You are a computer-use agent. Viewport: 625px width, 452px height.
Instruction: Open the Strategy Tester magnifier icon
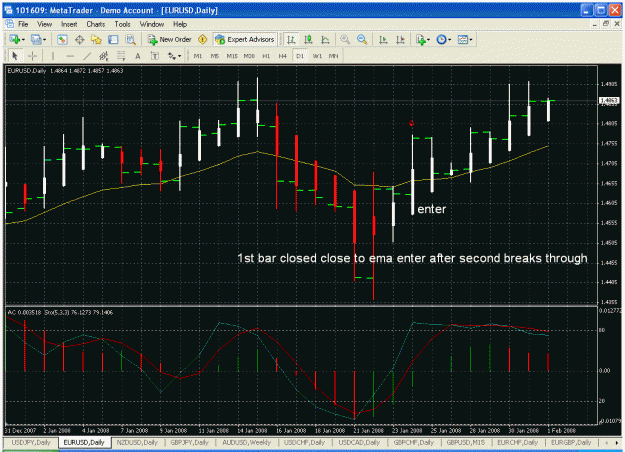coord(130,39)
